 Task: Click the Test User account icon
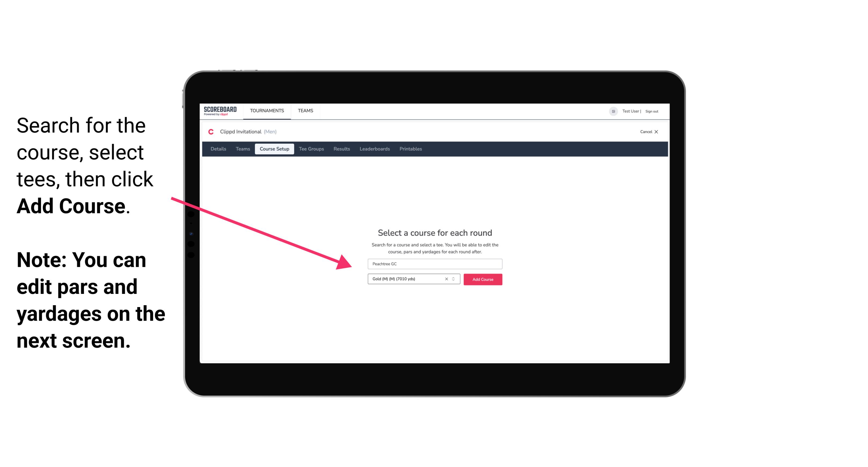tap(611, 111)
